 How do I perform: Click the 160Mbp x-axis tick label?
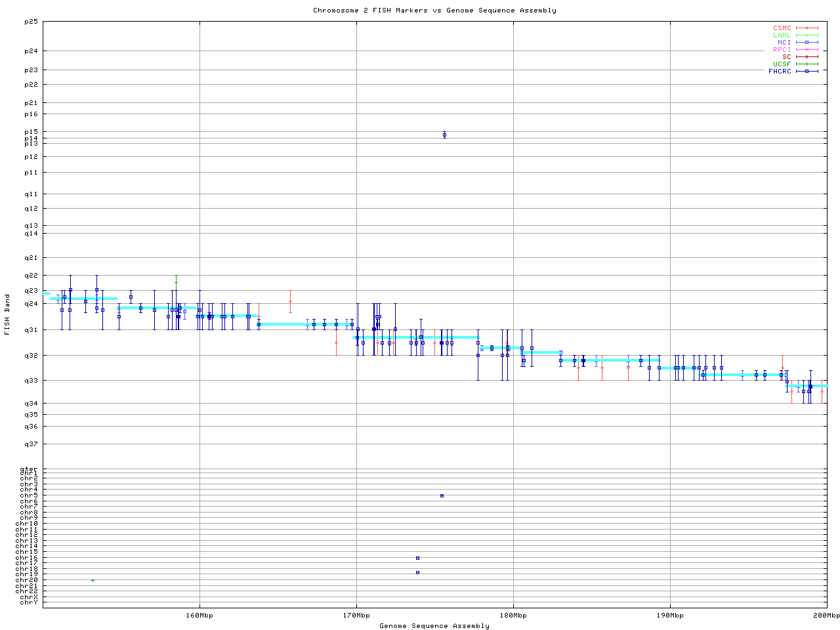199,616
